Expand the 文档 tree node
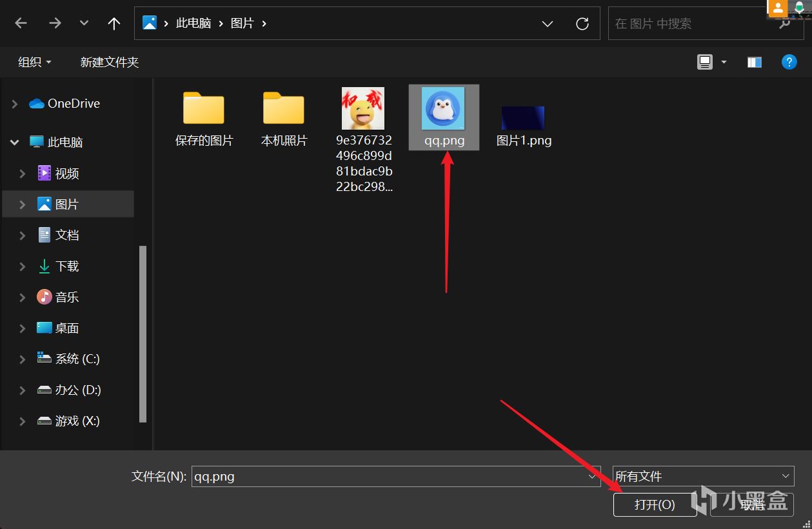This screenshot has height=529, width=812. click(x=23, y=235)
